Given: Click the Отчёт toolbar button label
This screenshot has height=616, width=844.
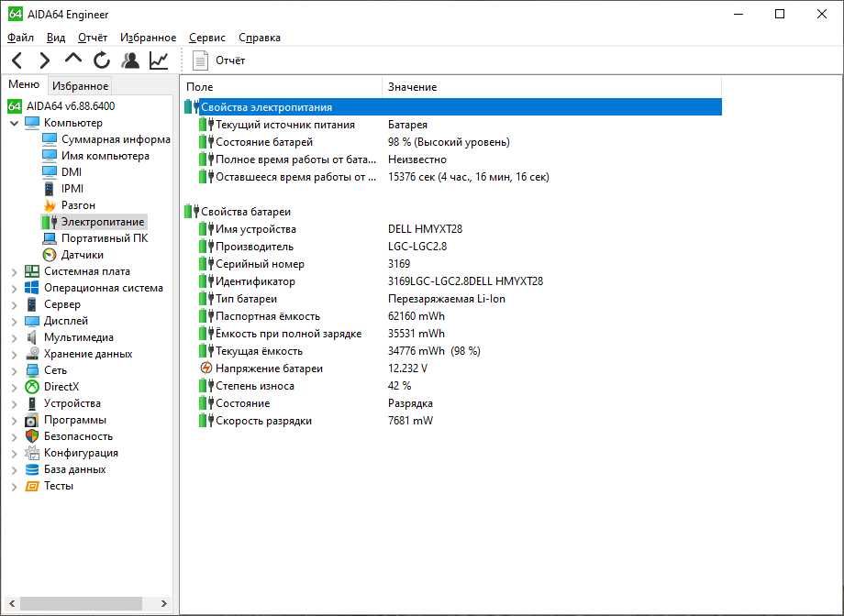Looking at the screenshot, I should (x=230, y=60).
